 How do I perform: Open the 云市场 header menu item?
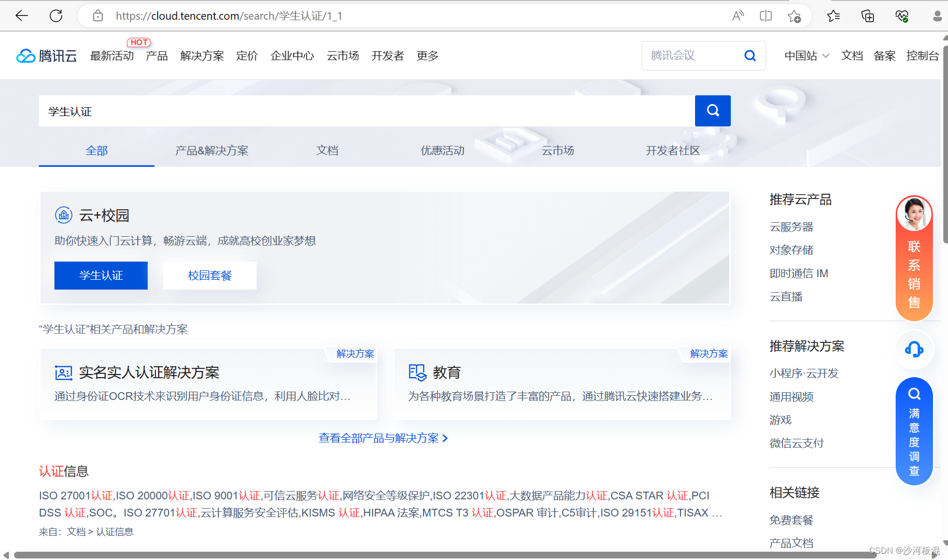coord(343,55)
